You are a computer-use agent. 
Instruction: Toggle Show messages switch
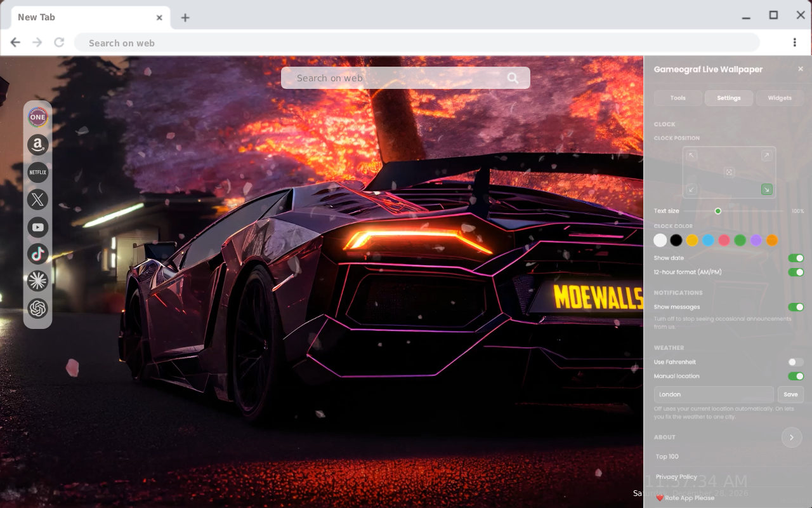(796, 307)
